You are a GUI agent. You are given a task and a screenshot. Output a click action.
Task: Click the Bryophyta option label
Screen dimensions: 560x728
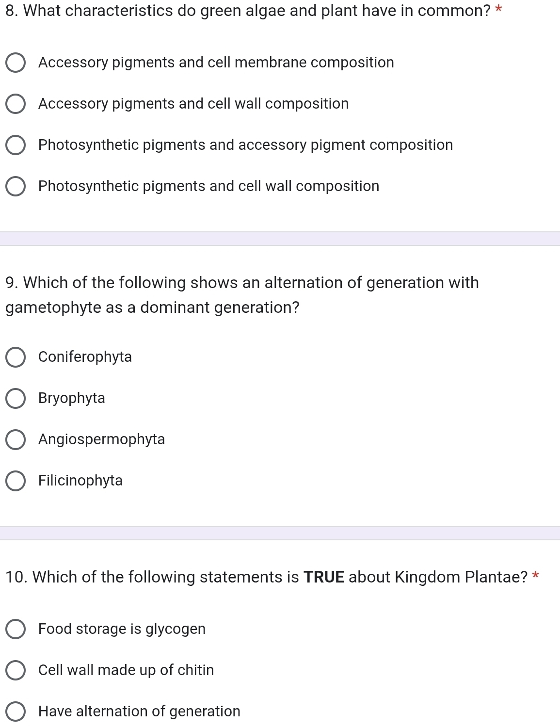click(x=72, y=398)
